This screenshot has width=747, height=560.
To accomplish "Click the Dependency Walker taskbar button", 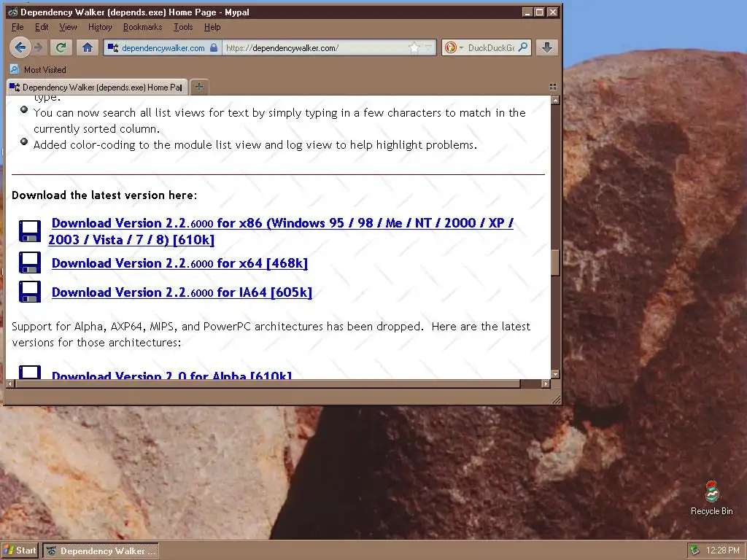I will point(101,551).
